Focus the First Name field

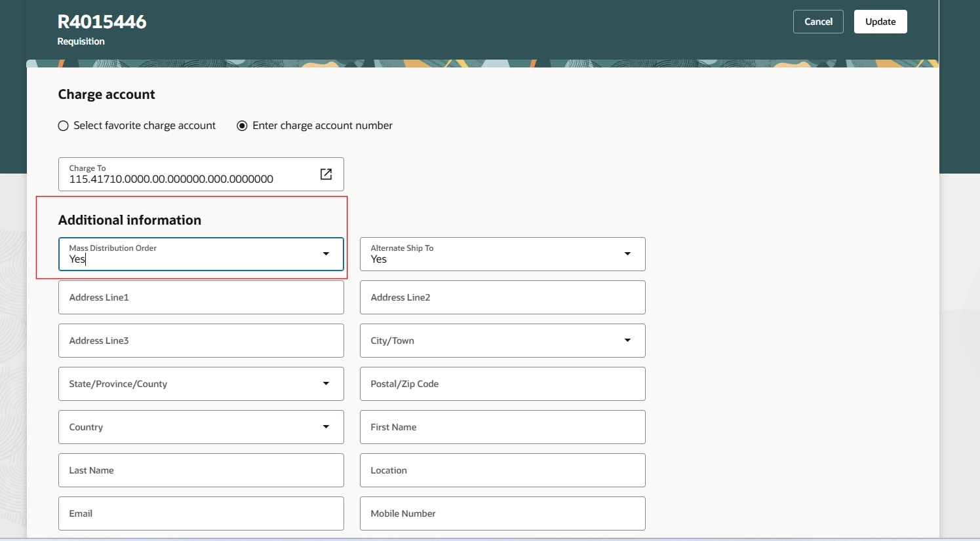point(502,426)
